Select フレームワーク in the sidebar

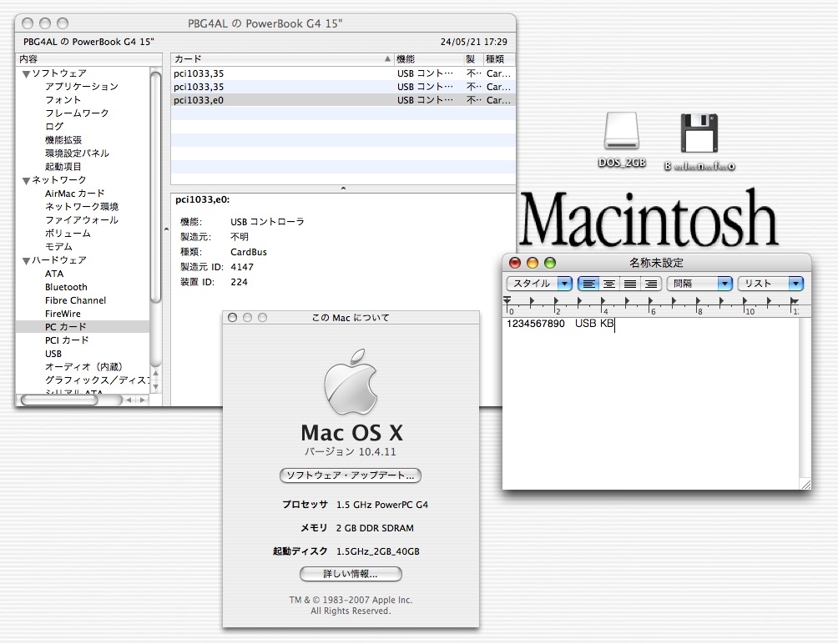click(77, 113)
